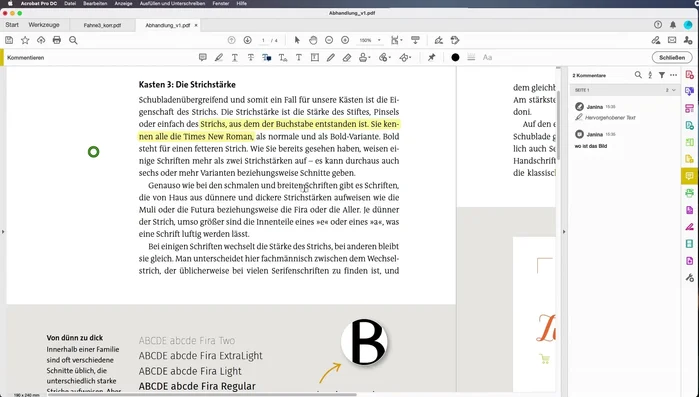
Task: Print the document with the printer icon
Action: [57, 40]
